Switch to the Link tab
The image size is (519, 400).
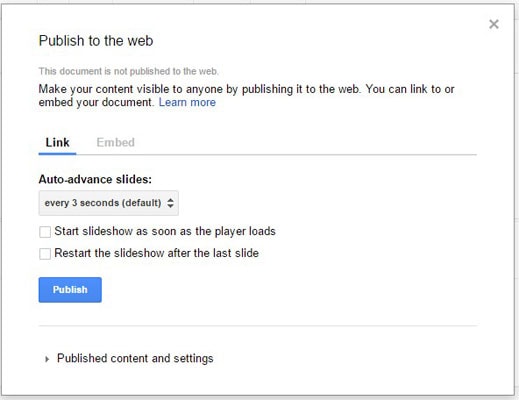click(57, 143)
